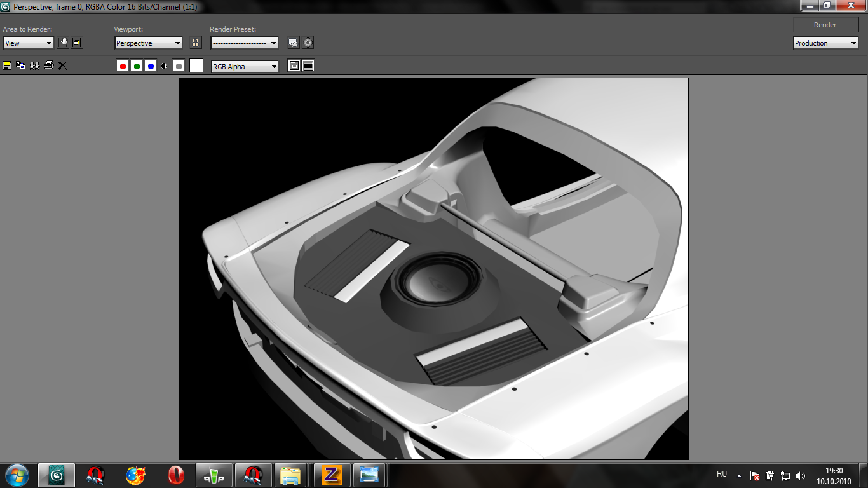Open the RGB Alpha channel dropdown
Viewport: 868px width, 488px height.
pyautogui.click(x=245, y=67)
